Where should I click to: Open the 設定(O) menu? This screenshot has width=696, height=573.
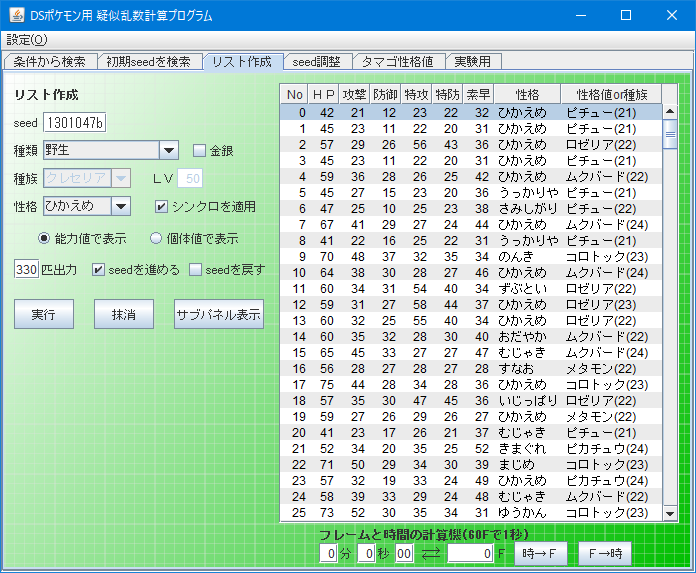[27, 40]
